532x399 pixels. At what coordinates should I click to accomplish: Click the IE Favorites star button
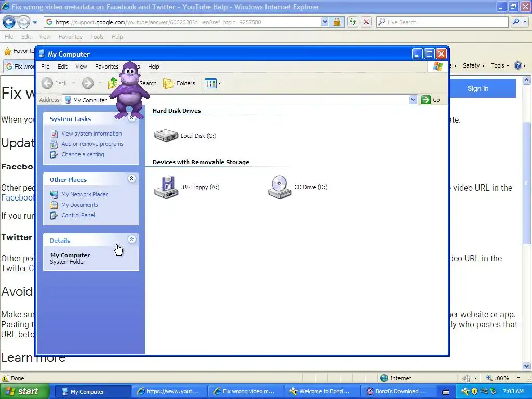click(7, 51)
